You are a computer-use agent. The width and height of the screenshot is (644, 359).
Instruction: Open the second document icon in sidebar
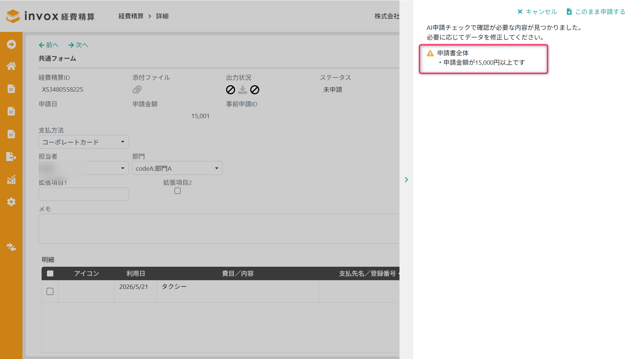tap(11, 111)
